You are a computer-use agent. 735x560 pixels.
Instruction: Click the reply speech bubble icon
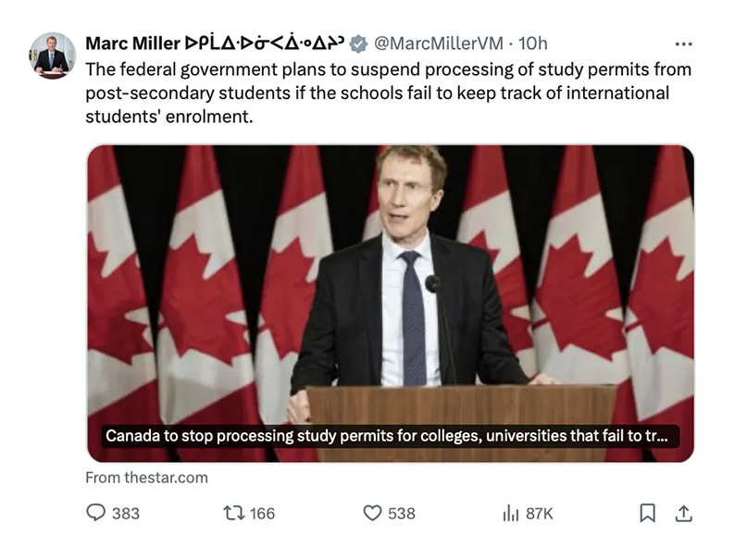click(95, 513)
